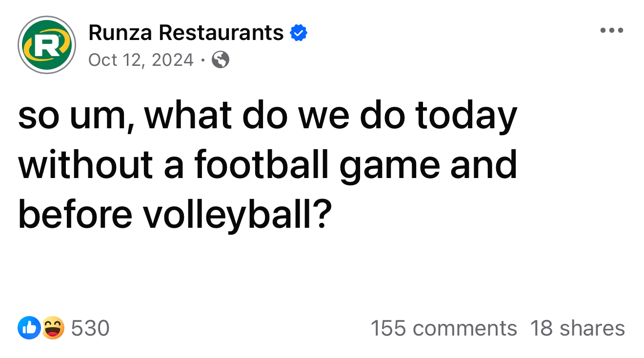Click the white R in Runza logo
The width and height of the screenshot is (644, 358).
tap(45, 45)
